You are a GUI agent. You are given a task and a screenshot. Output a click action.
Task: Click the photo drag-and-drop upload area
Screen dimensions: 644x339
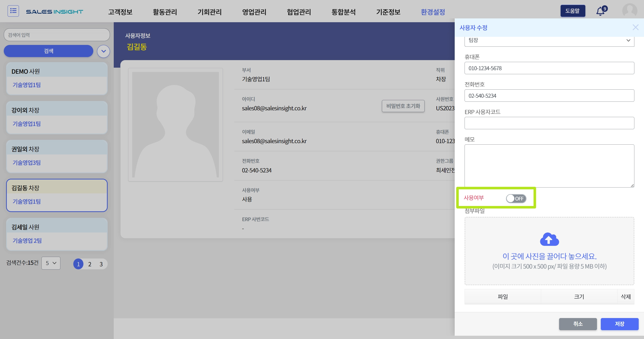pyautogui.click(x=549, y=251)
